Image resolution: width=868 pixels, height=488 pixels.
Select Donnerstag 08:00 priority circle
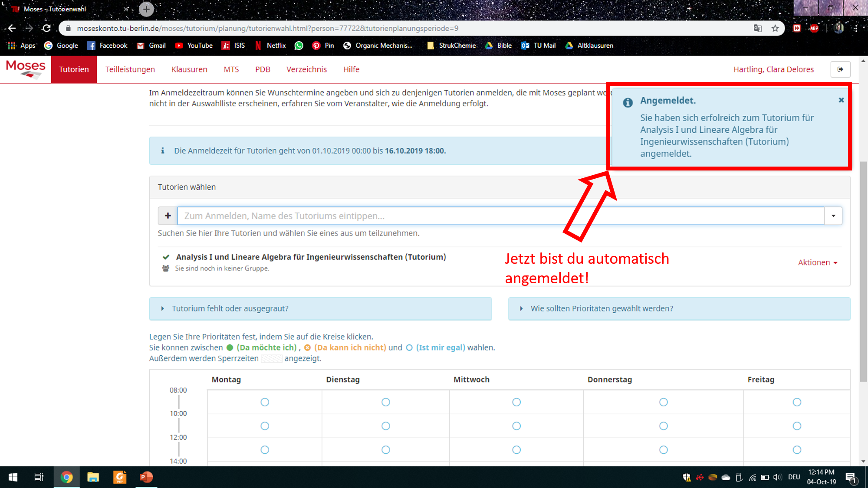(x=664, y=402)
